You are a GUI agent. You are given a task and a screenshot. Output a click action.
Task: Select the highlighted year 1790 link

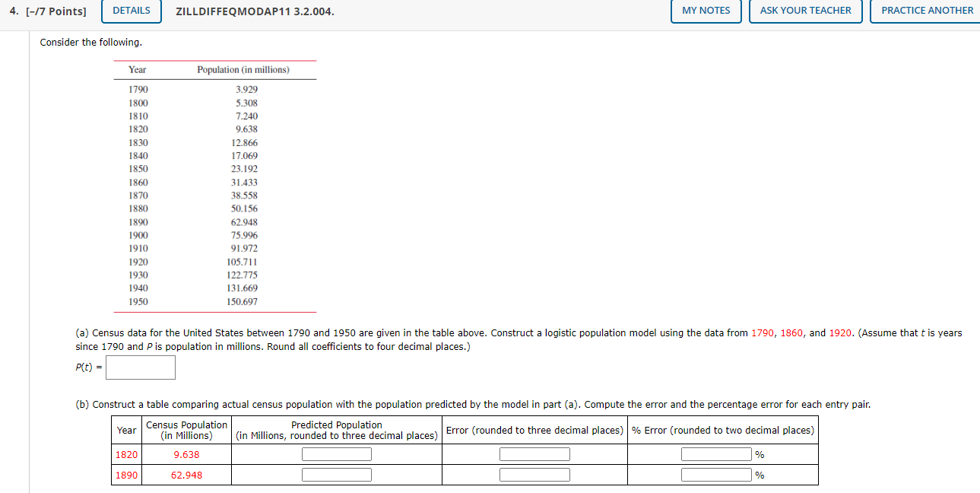coord(761,332)
